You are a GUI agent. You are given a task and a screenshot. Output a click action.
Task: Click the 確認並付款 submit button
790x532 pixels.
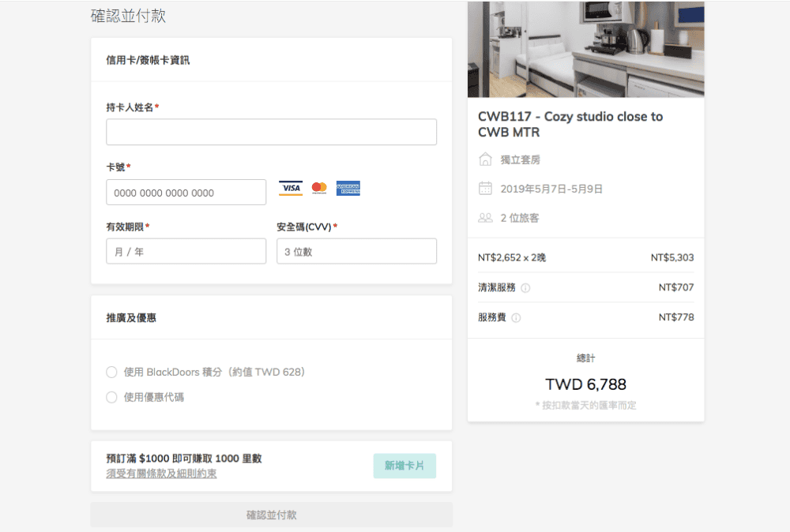click(x=272, y=515)
